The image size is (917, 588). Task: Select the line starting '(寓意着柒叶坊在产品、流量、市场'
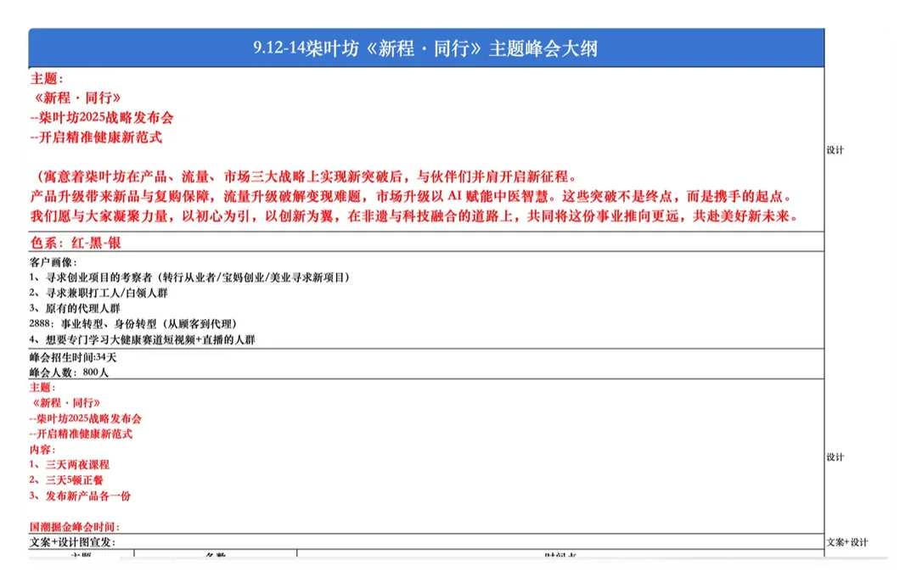coord(306,176)
